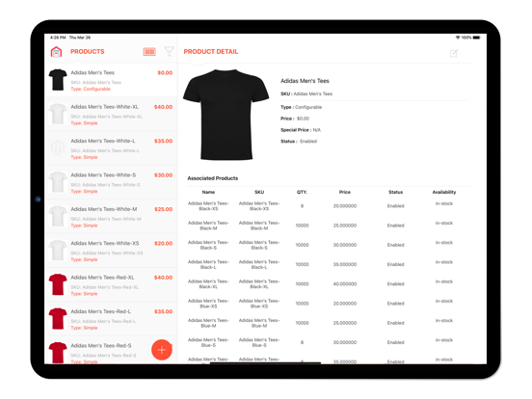This screenshot has width=532, height=399.
Task: Tap the large black t-shirt product image
Action: pos(226,115)
